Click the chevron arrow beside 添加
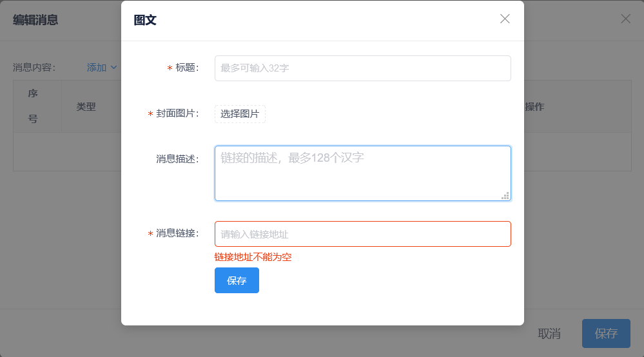 114,67
